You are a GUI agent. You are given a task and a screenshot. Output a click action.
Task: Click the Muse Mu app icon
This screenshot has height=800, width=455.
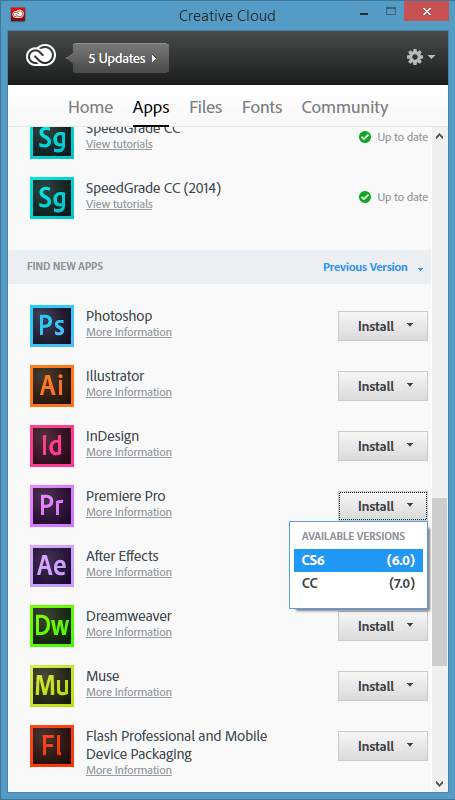(52, 686)
